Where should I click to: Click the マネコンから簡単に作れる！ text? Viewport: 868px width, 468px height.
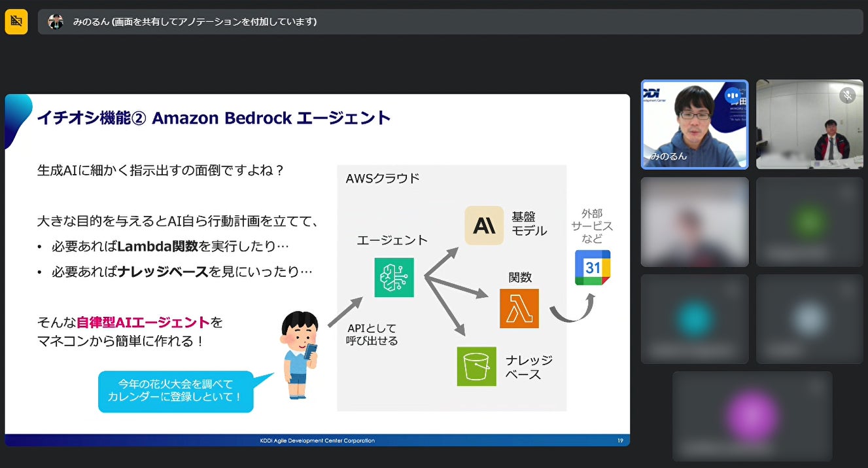coord(120,342)
